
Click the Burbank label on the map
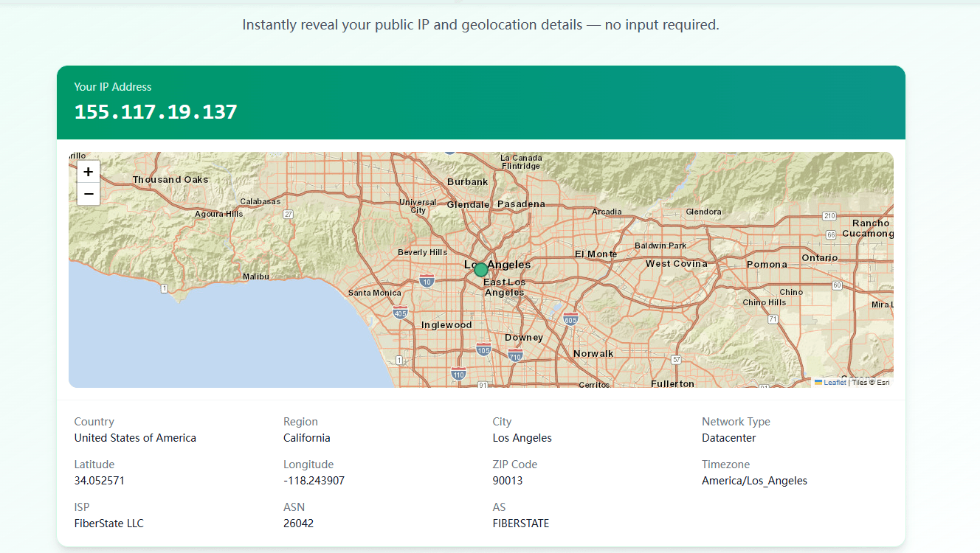point(468,181)
